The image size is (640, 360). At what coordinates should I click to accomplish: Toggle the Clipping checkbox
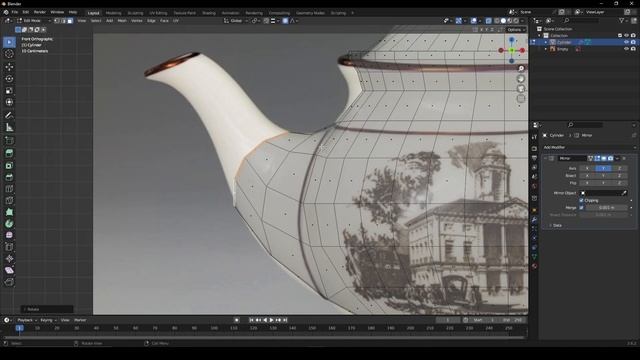[582, 200]
